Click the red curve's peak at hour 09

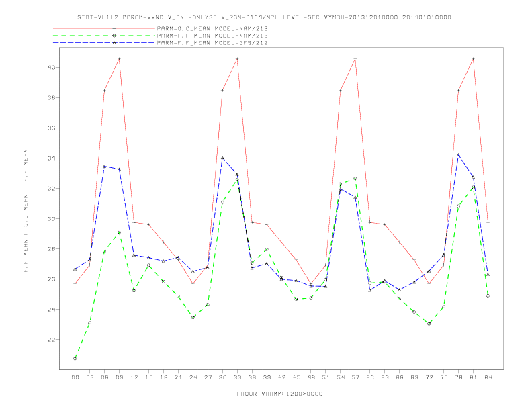119,59
